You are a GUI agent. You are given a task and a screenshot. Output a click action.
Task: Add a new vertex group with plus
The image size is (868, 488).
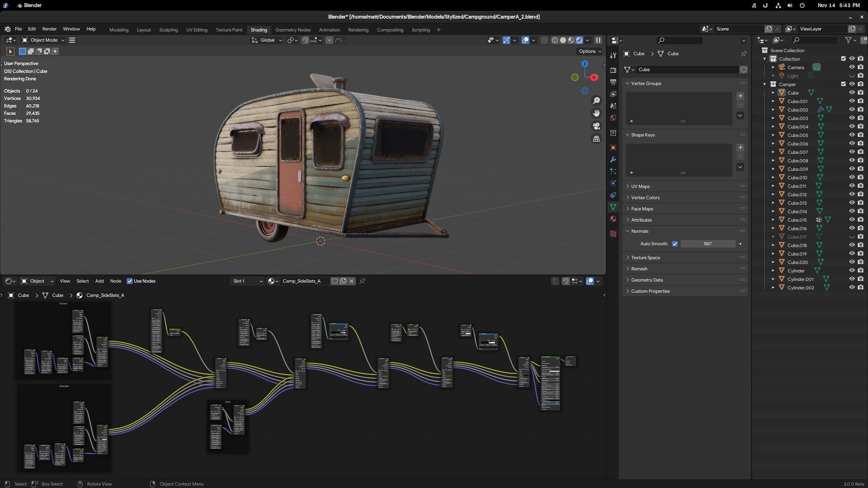coord(741,96)
